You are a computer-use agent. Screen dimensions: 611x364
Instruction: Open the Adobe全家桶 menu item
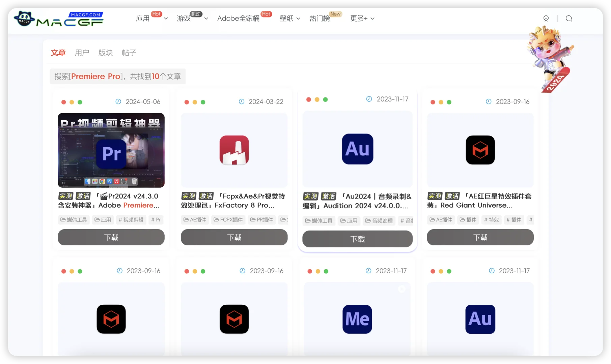pos(238,18)
